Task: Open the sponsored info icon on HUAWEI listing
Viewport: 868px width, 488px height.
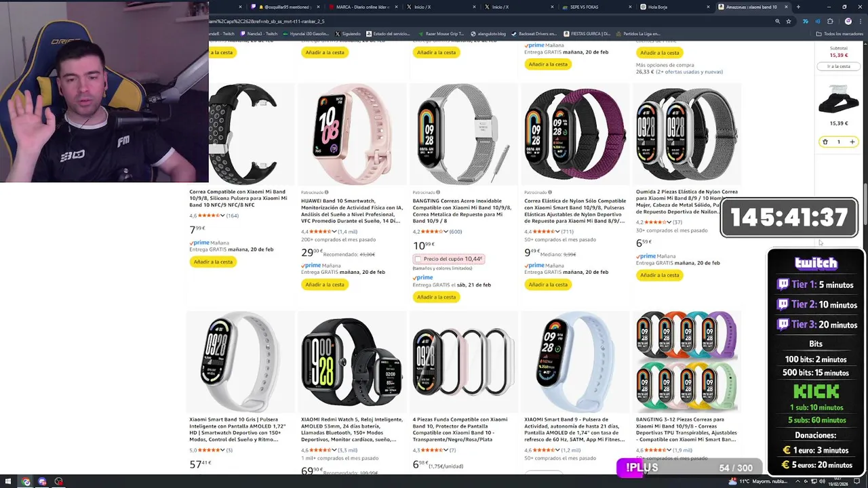Action: tap(326, 192)
